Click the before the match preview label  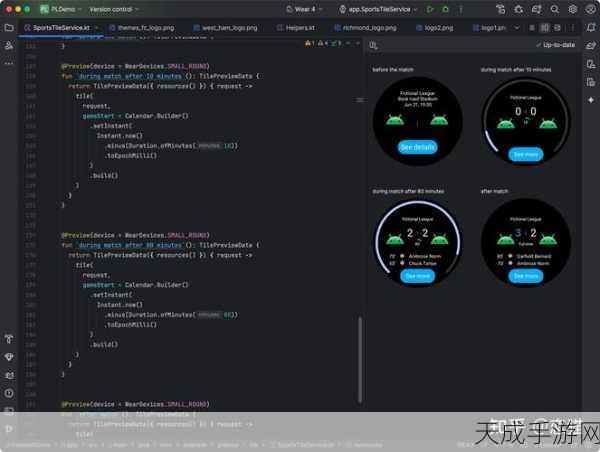click(393, 70)
